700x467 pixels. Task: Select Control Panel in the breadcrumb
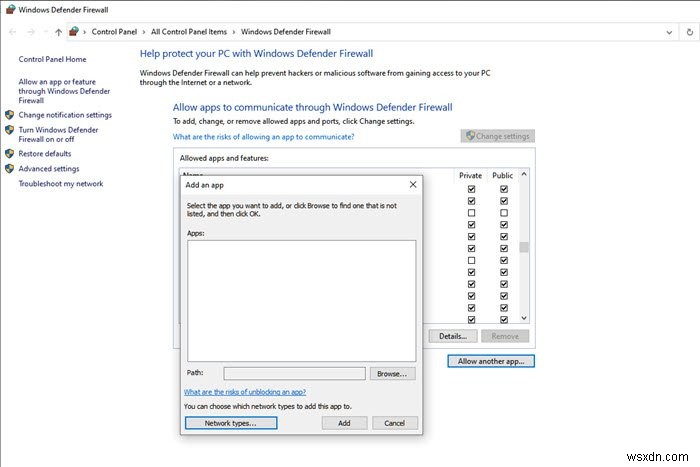(x=114, y=32)
